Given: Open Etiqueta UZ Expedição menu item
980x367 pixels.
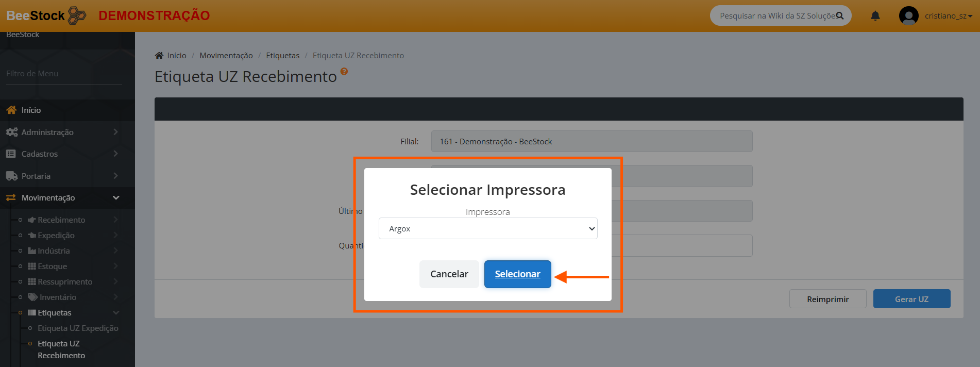Looking at the screenshot, I should point(78,328).
